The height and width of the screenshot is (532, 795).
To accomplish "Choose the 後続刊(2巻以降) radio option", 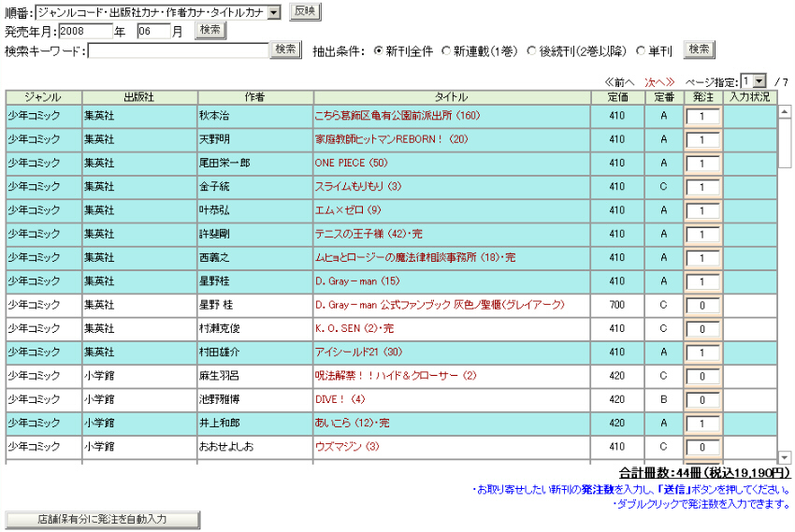I will (531, 50).
